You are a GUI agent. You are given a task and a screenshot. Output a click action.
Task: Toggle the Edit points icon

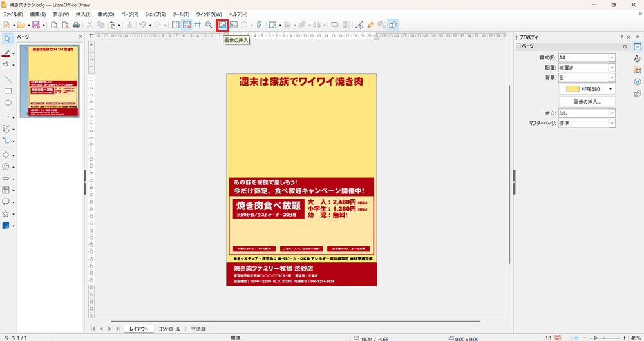click(359, 25)
